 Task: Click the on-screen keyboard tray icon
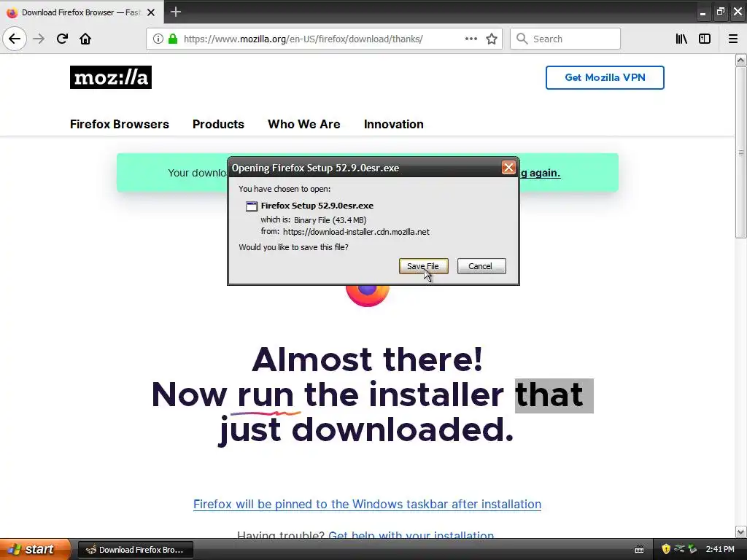639,550
